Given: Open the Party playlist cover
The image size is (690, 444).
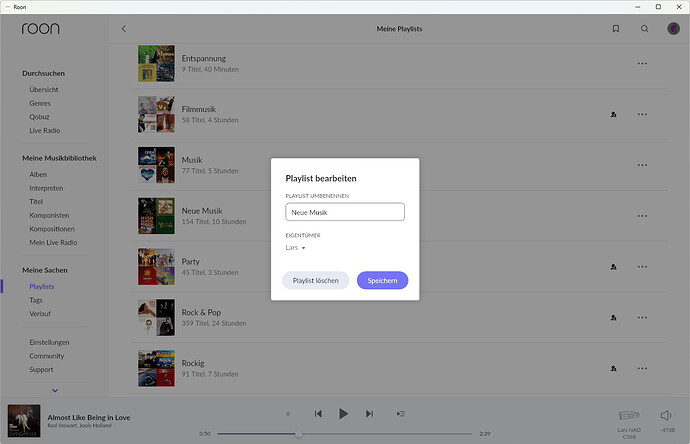Looking at the screenshot, I should click(x=156, y=267).
